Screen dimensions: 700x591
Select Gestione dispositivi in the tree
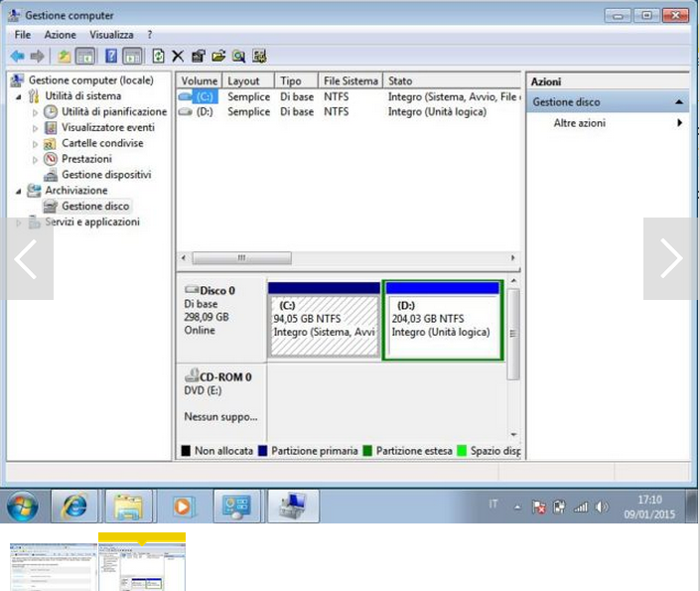[106, 175]
